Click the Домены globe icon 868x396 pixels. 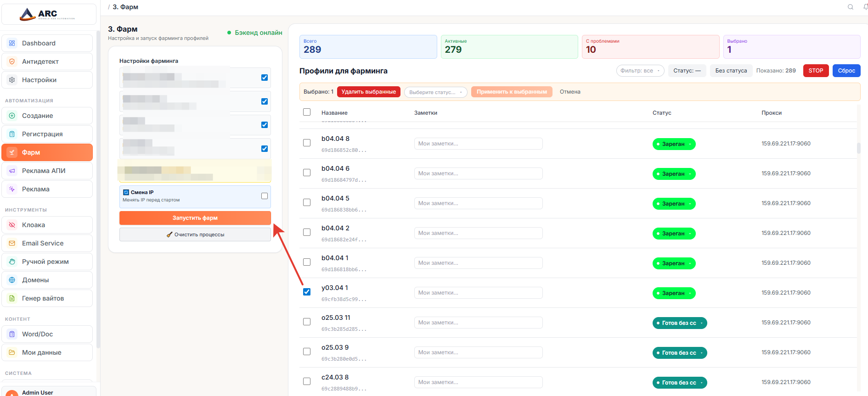pos(12,280)
